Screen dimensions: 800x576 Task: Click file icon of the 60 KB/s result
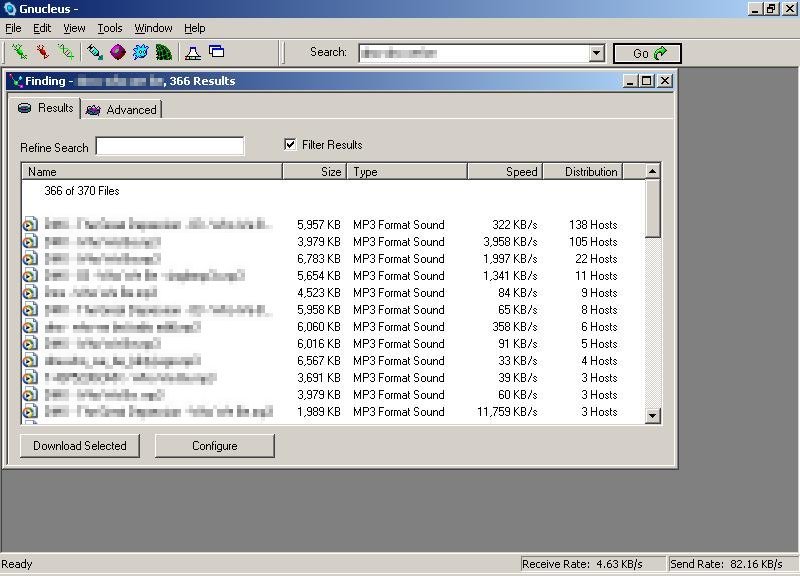coord(30,395)
